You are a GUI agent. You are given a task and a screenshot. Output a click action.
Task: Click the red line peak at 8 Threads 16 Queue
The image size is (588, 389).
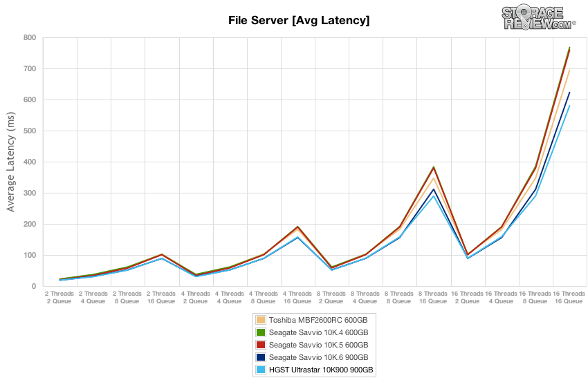pos(434,168)
